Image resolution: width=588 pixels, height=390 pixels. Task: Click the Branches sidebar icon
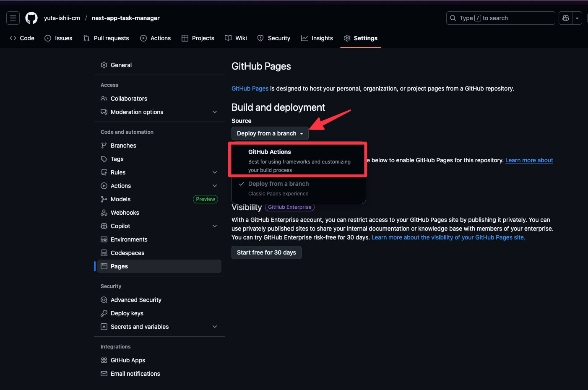pyautogui.click(x=104, y=146)
